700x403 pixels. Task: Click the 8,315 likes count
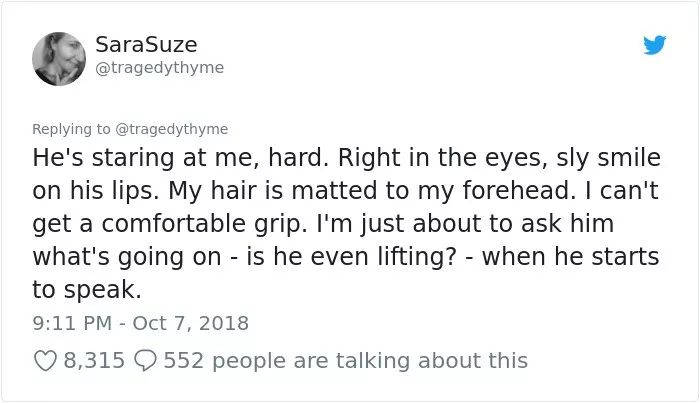94,361
